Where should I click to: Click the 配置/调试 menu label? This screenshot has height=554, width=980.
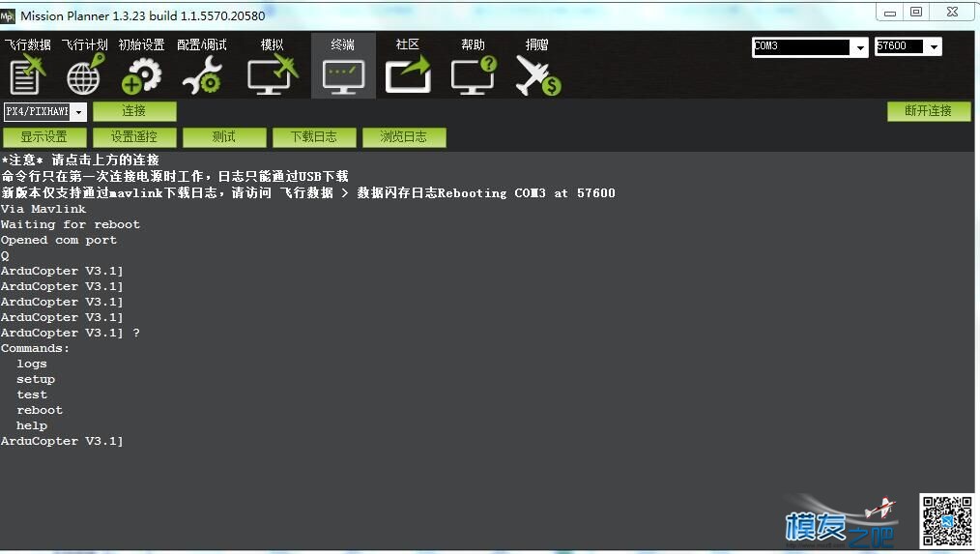tap(202, 44)
